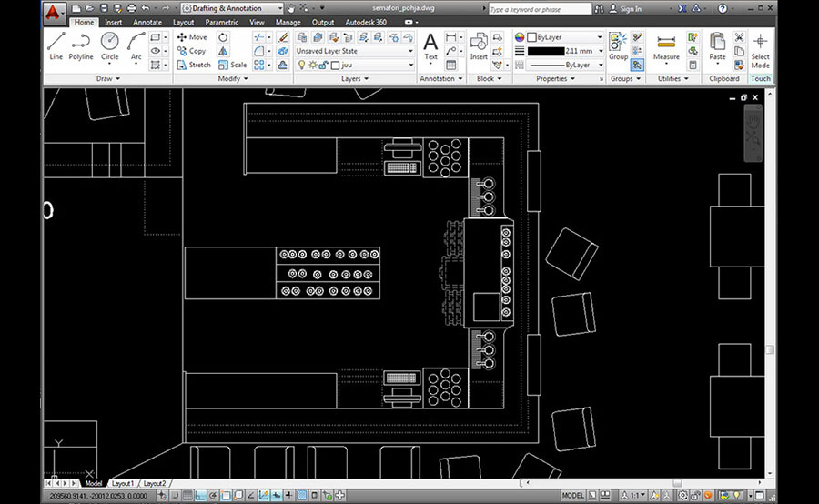Viewport: 819px width, 504px height.
Task: Click the Measure utility icon
Action: tap(666, 45)
